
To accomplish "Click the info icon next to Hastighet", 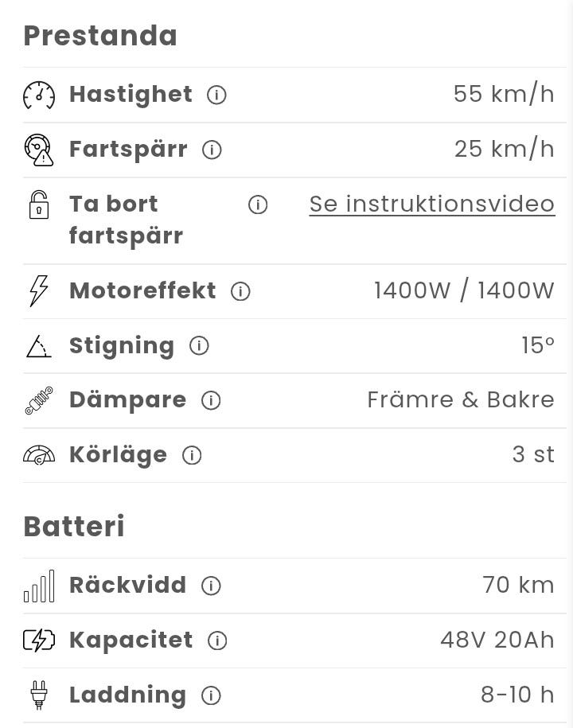I will 216,95.
